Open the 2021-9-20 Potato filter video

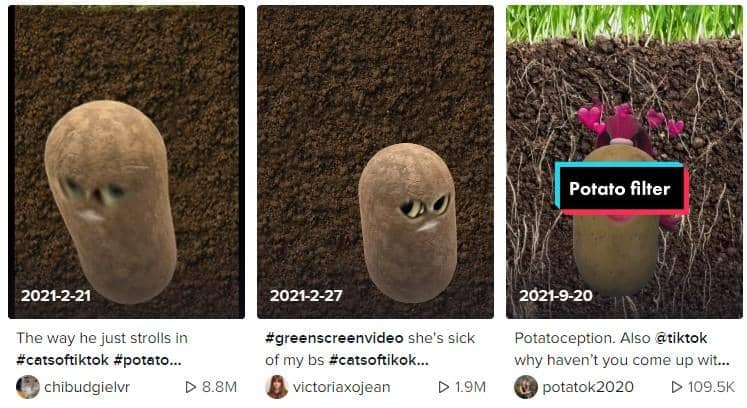624,162
